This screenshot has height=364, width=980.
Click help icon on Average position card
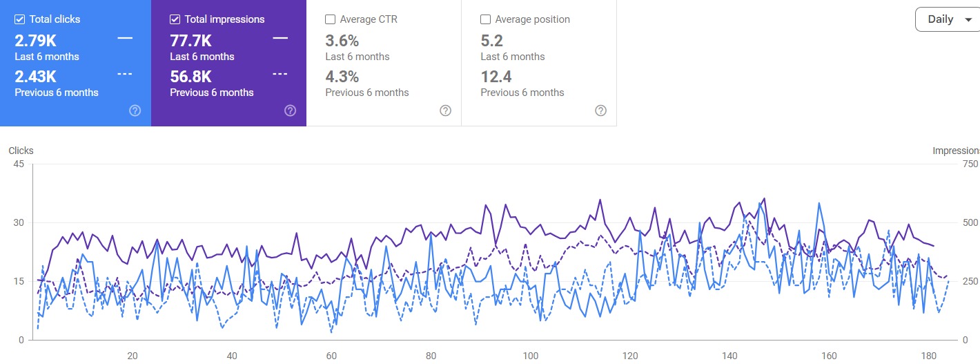[x=601, y=111]
